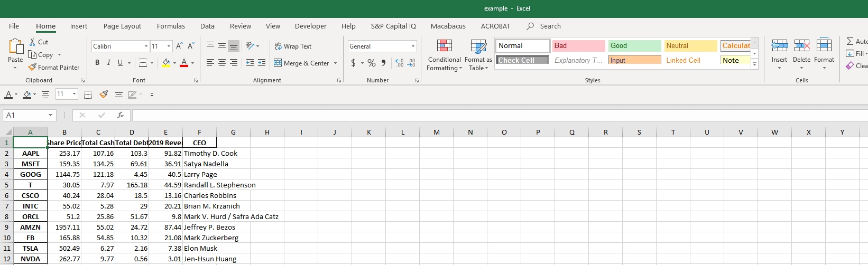
Task: Switch to the Formulas ribbon tab
Action: [x=171, y=26]
